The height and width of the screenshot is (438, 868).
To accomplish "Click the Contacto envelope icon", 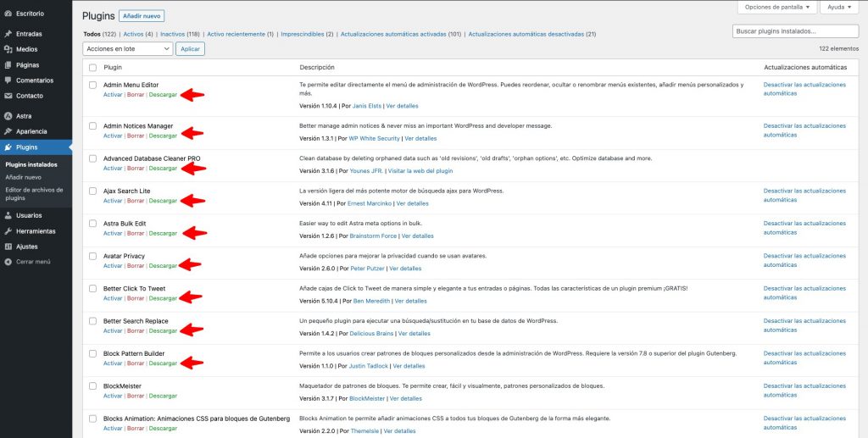I will (8, 96).
